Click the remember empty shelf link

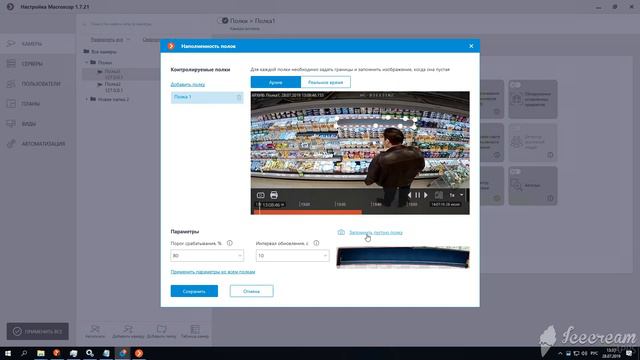376,232
